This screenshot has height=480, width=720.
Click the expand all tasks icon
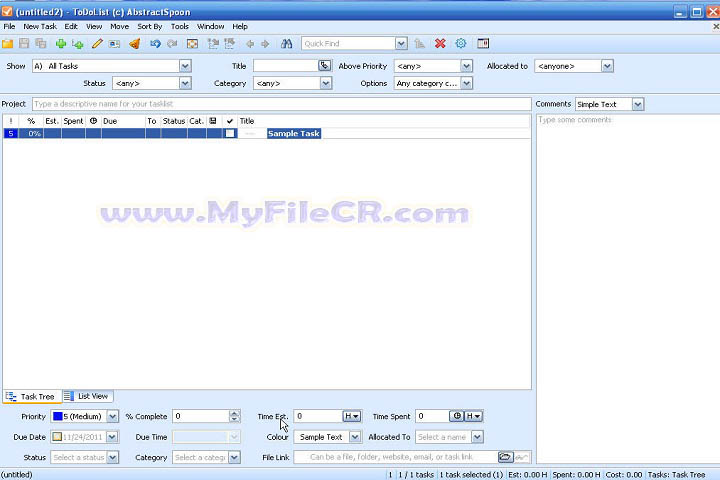(x=213, y=44)
